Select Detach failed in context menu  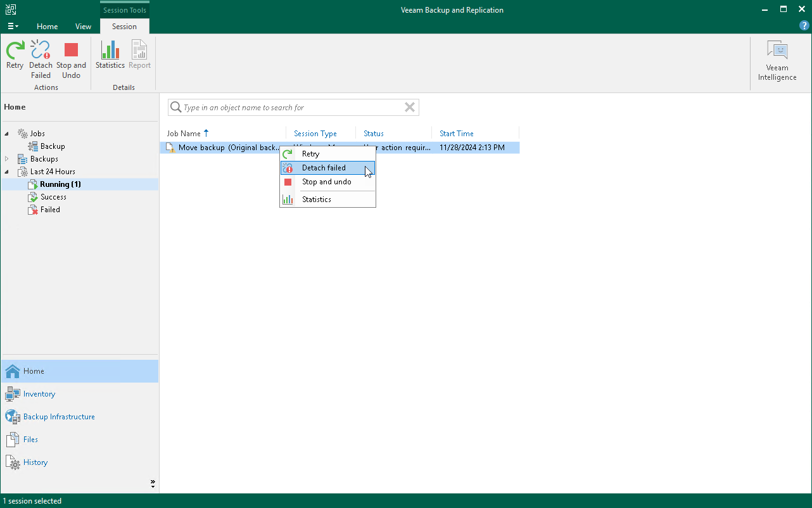click(327, 168)
